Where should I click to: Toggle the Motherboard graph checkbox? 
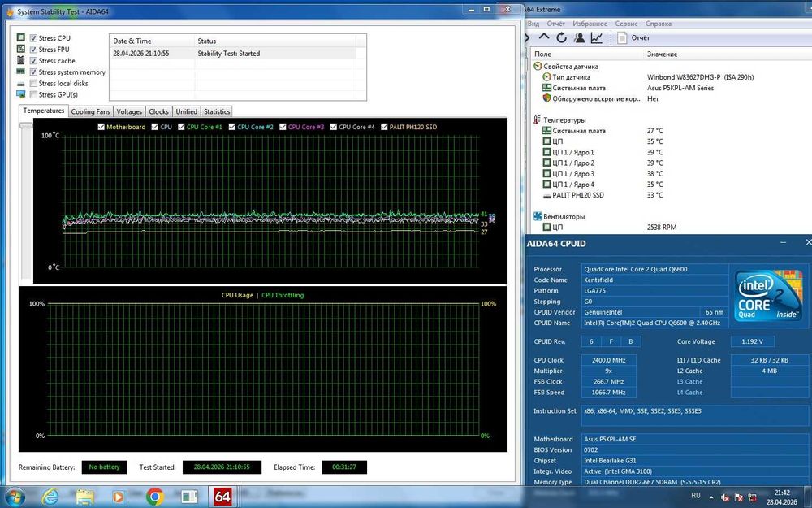tap(101, 127)
